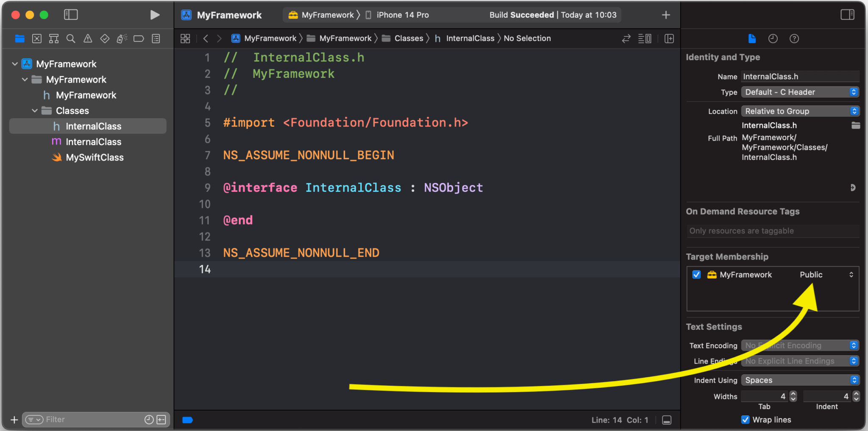The width and height of the screenshot is (868, 431).
Task: Open the History inspector clock icon
Action: pos(773,39)
